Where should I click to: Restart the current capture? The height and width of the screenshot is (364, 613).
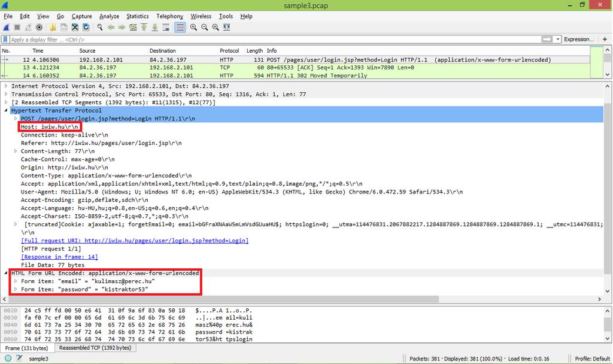tap(28, 28)
